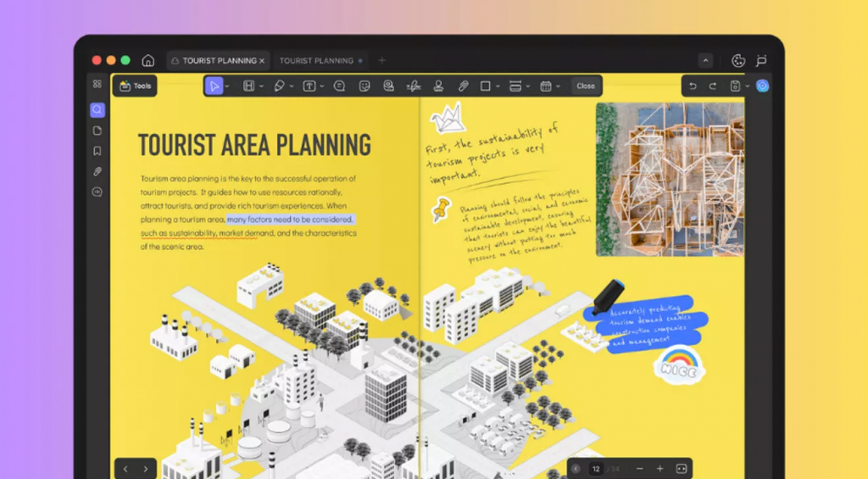This screenshot has width=868, height=479.
Task: Open the chat messages icon in title bar
Action: (x=762, y=60)
